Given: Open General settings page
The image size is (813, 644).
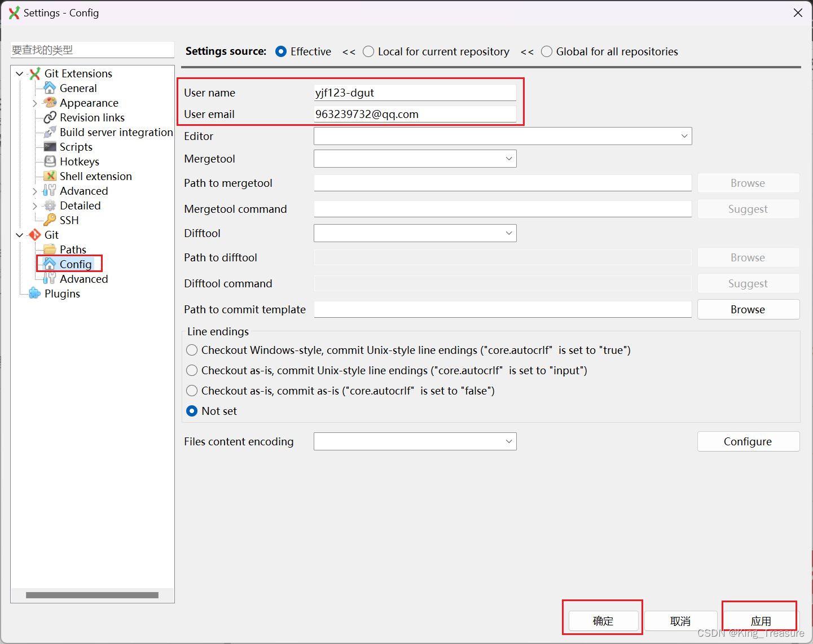Looking at the screenshot, I should [78, 88].
